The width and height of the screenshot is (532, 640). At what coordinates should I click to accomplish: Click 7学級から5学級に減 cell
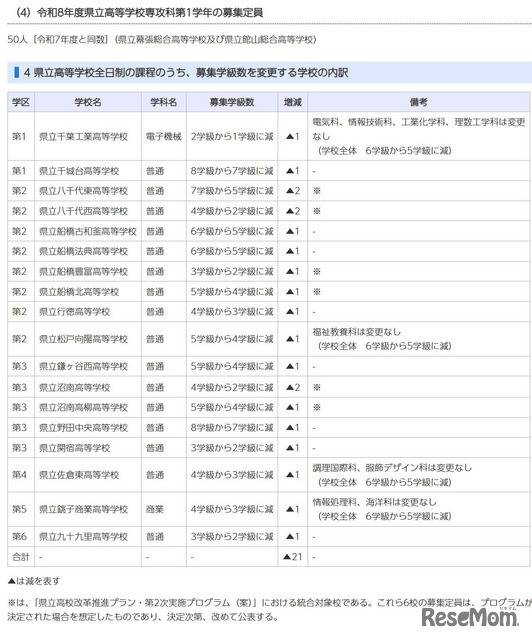click(x=232, y=191)
